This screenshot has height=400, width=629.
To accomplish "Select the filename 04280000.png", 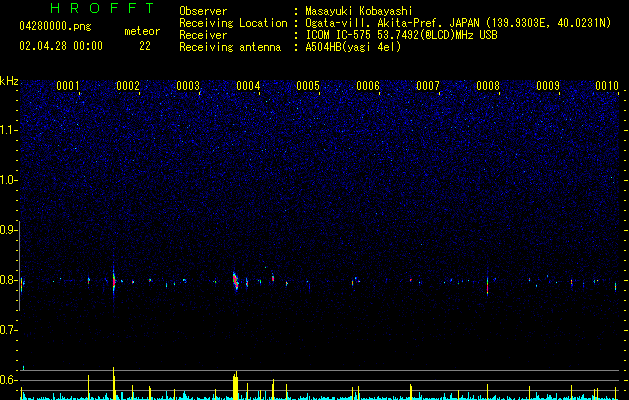I will coord(55,26).
